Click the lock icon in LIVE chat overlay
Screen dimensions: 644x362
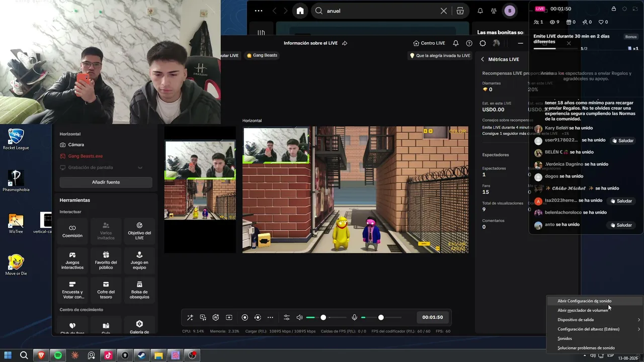tap(614, 9)
